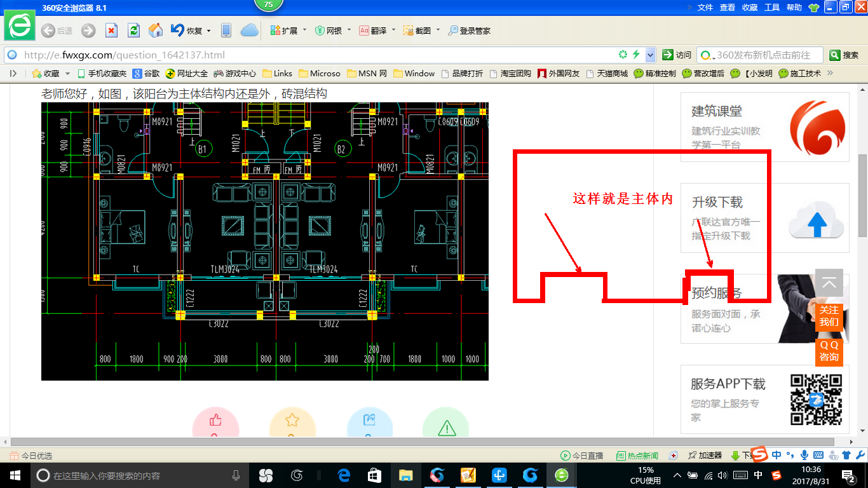The image size is (868, 488).
Task: Open 登录管家 login manager
Action: click(470, 30)
